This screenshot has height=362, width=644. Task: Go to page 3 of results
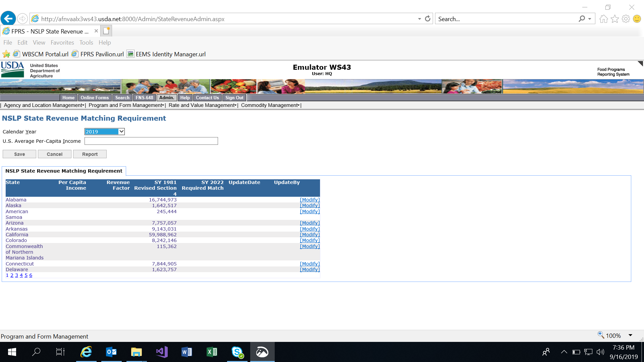(16, 275)
